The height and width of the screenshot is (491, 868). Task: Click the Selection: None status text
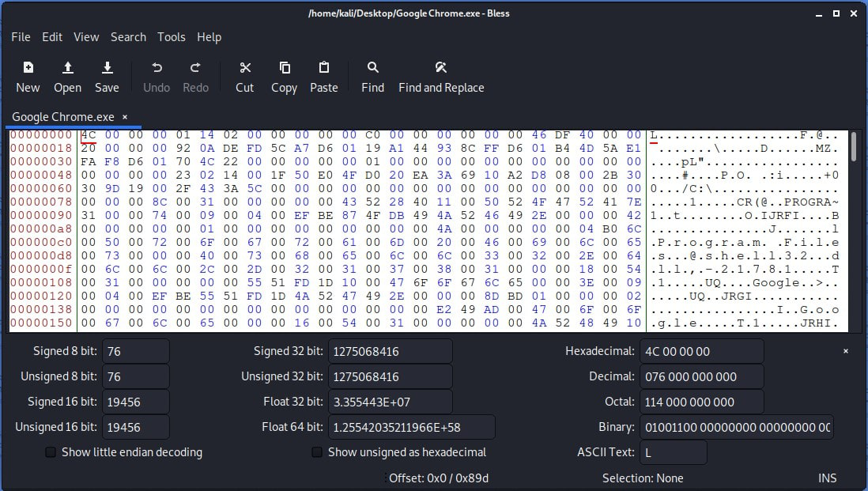(x=643, y=478)
